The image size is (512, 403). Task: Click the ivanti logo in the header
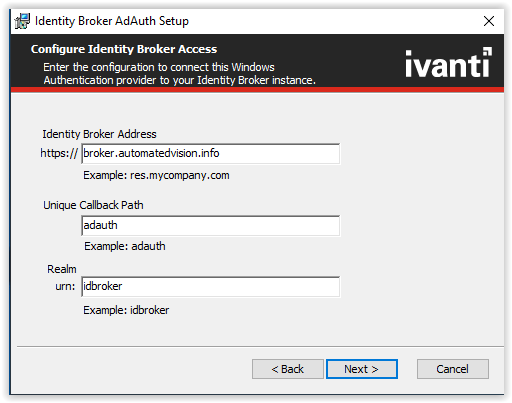pyautogui.click(x=448, y=62)
